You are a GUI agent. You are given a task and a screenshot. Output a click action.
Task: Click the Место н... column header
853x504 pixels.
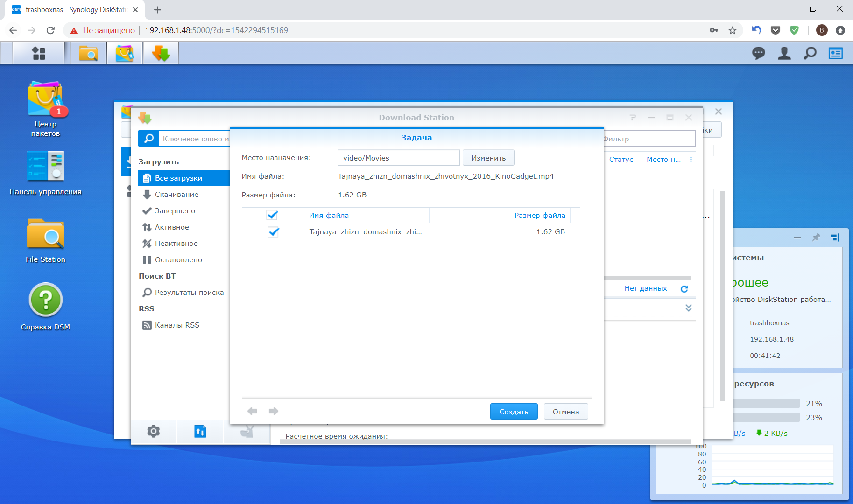pos(663,160)
